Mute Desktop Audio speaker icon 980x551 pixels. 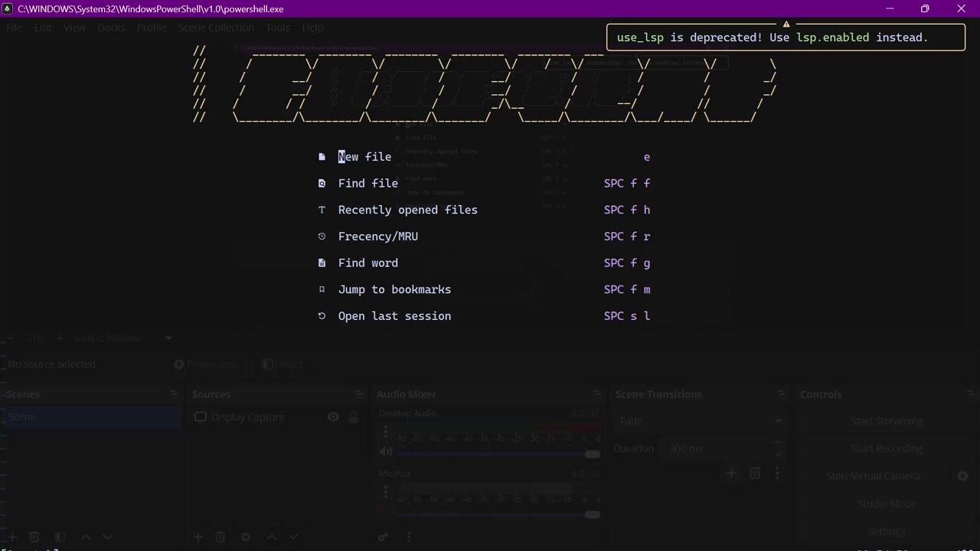[386, 452]
